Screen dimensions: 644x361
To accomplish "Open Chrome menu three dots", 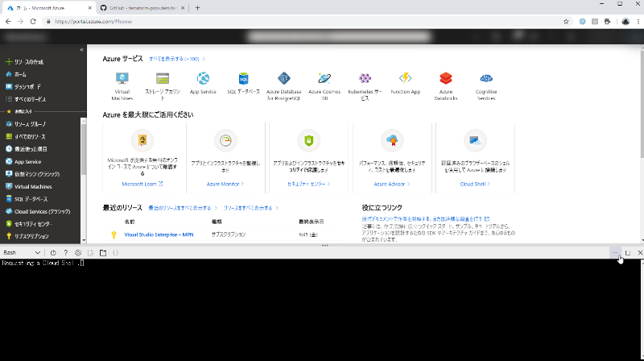I will pyautogui.click(x=638, y=22).
